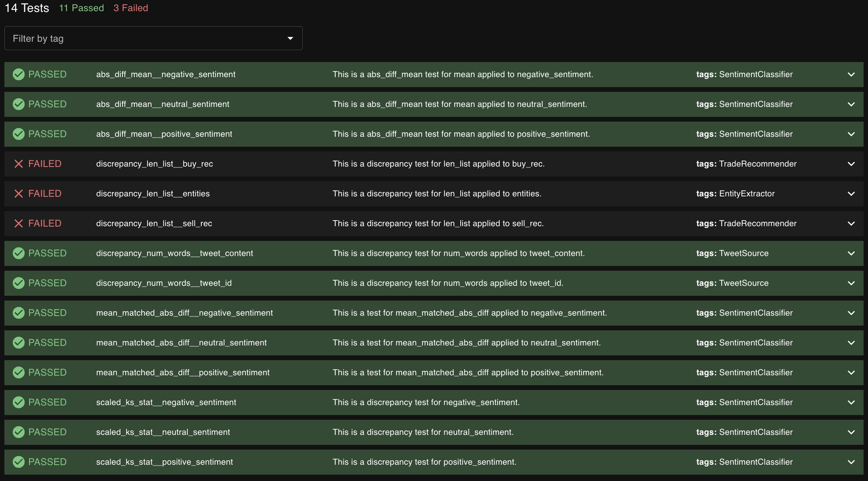This screenshot has width=868, height=481.
Task: Click the EntityExtractor tag text
Action: (x=747, y=194)
